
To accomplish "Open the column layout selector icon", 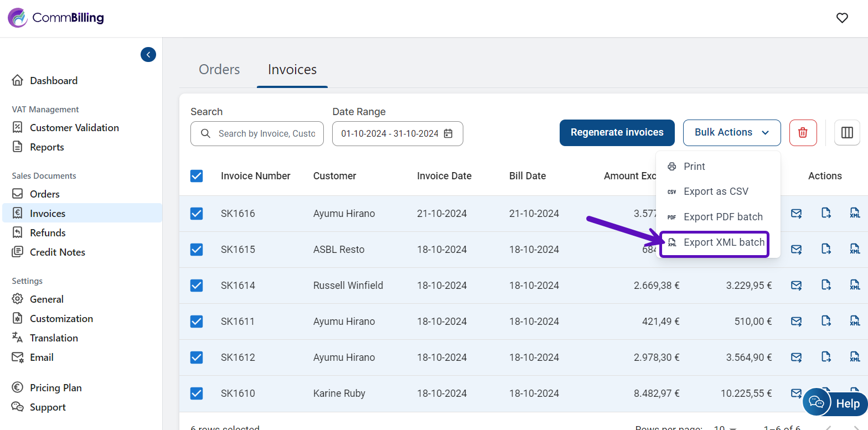I will (846, 133).
